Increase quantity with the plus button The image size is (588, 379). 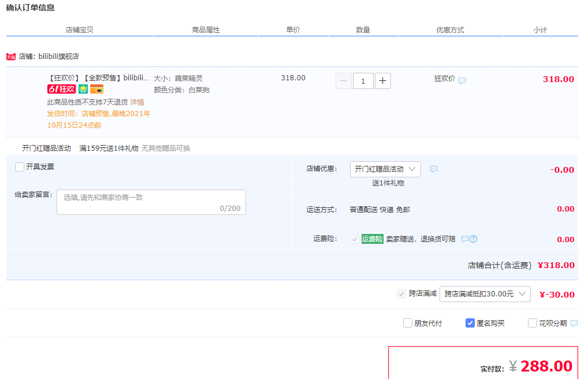[x=382, y=81]
